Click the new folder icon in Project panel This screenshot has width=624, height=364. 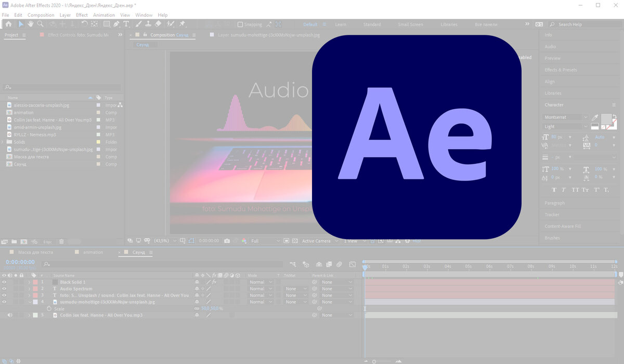(x=15, y=241)
